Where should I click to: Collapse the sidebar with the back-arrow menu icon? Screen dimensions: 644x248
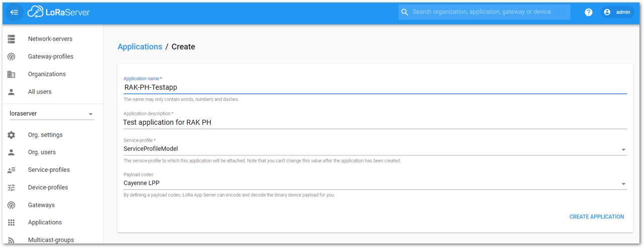point(14,13)
